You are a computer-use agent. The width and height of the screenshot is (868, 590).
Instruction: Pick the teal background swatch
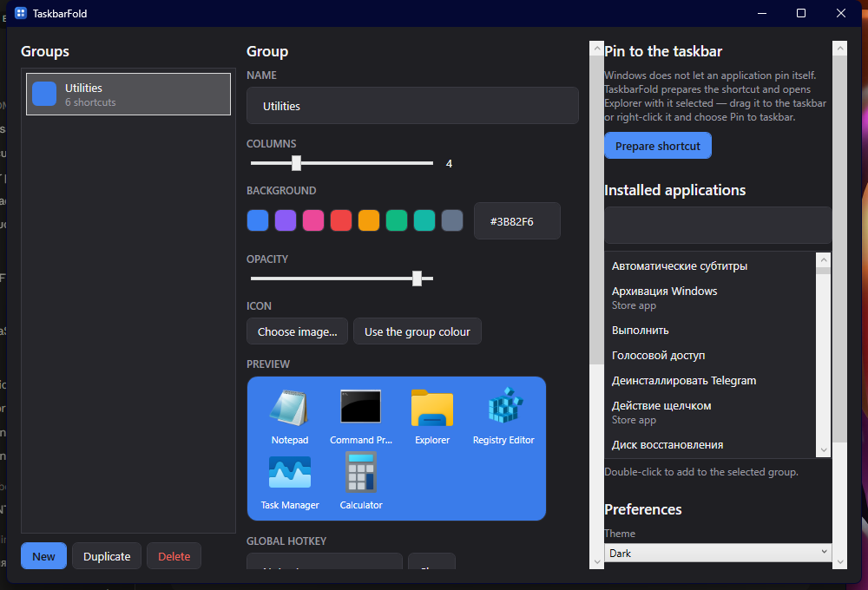424,220
